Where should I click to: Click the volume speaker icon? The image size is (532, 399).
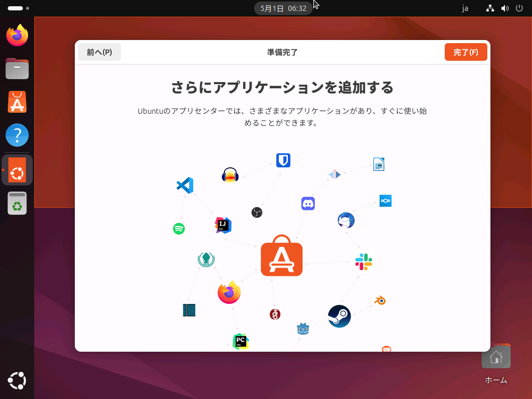click(x=505, y=8)
